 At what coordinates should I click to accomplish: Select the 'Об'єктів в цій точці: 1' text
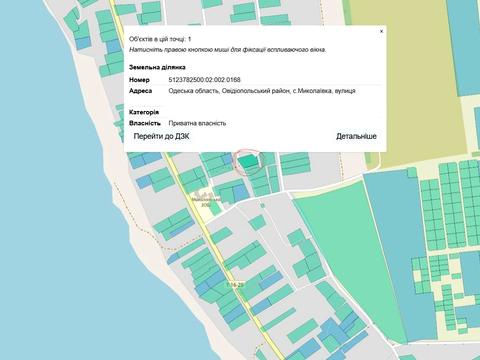(x=160, y=39)
